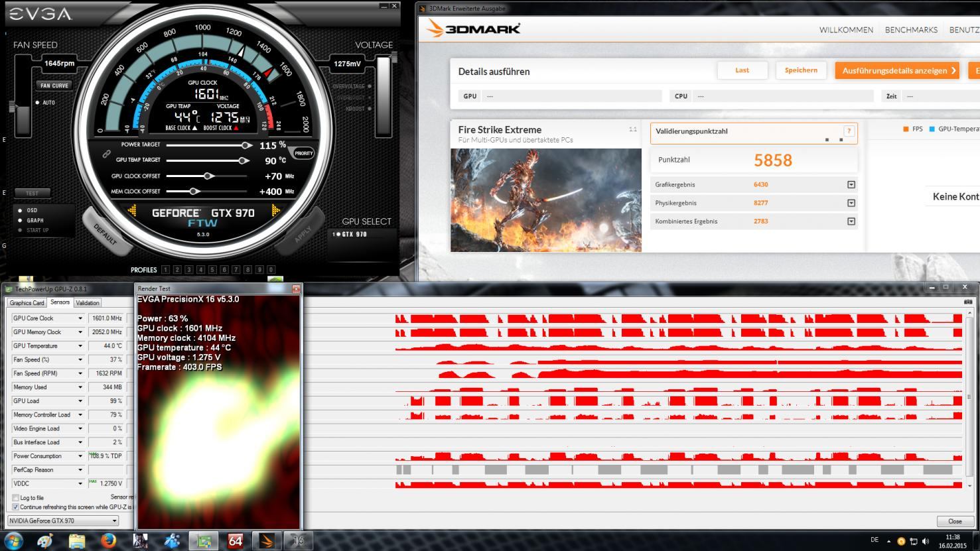Click the GPU Clock Offset slider handle
980x551 pixels.
click(x=208, y=176)
